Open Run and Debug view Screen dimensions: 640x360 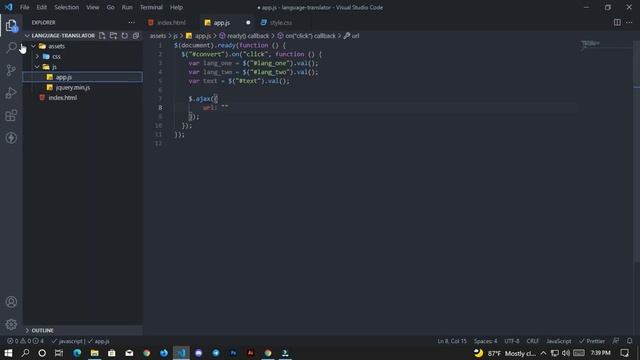coord(11,93)
